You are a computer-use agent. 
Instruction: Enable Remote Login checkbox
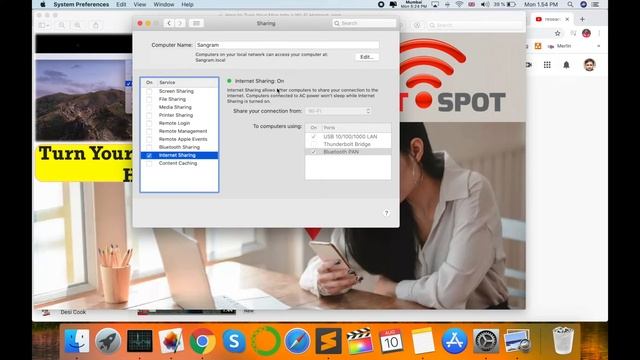149,123
